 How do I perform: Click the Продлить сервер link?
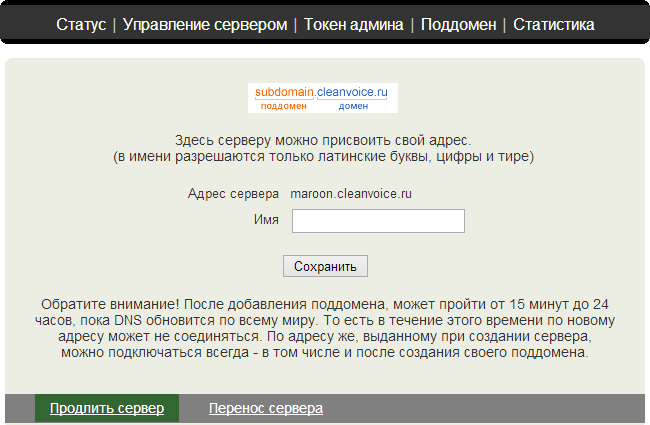click(x=107, y=409)
